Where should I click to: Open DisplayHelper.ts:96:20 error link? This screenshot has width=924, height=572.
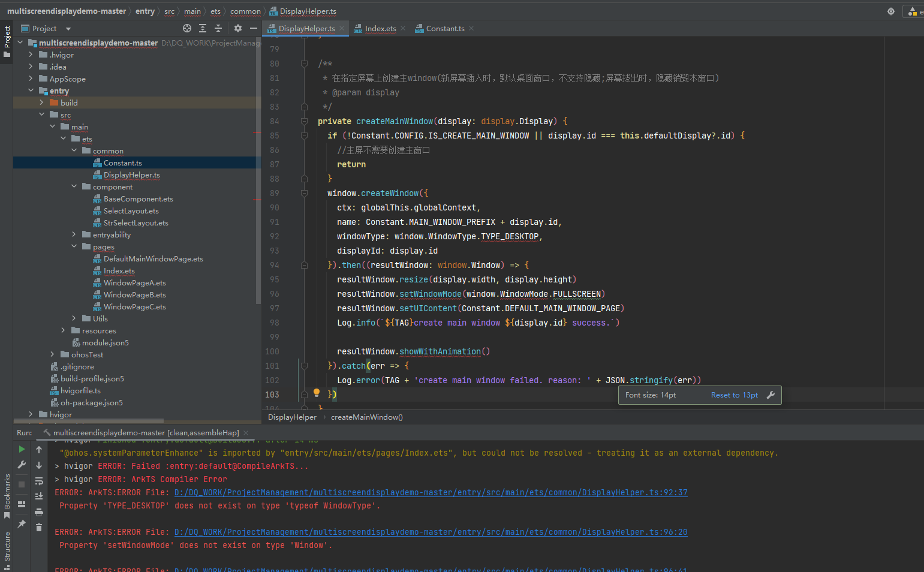point(431,532)
